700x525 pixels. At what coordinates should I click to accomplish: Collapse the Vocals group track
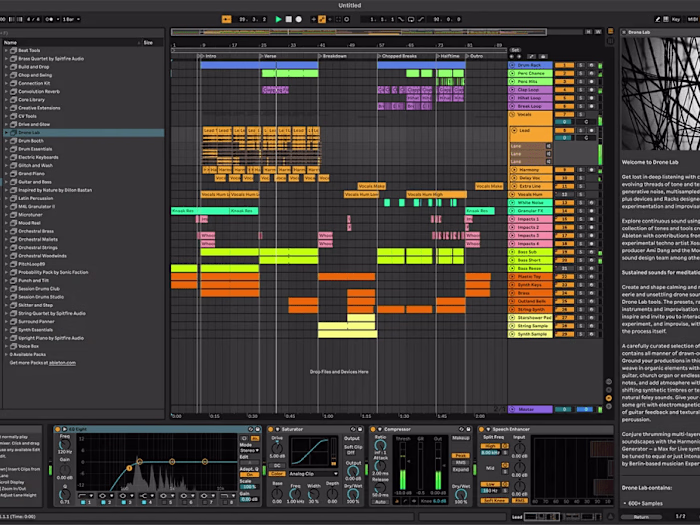[x=512, y=114]
